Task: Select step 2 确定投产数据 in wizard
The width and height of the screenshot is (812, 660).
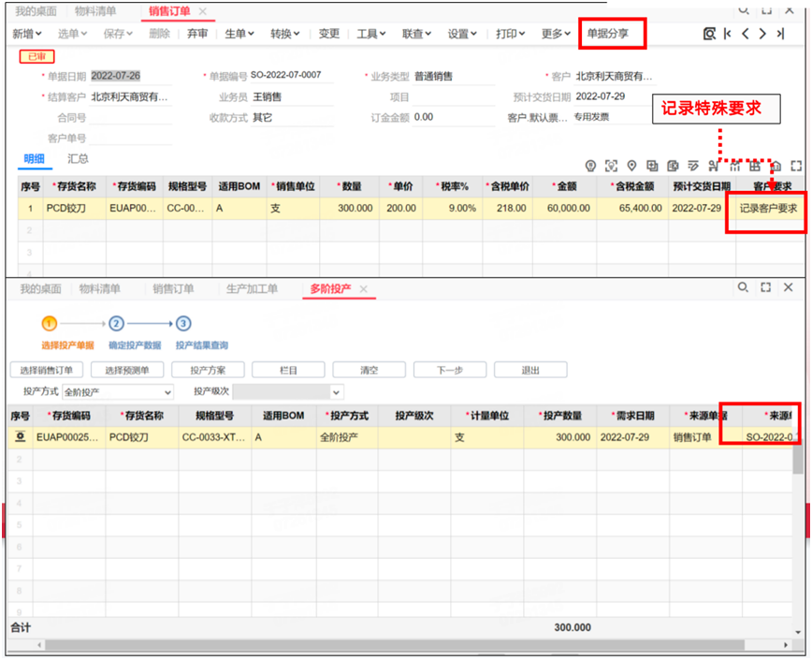Action: point(116,324)
